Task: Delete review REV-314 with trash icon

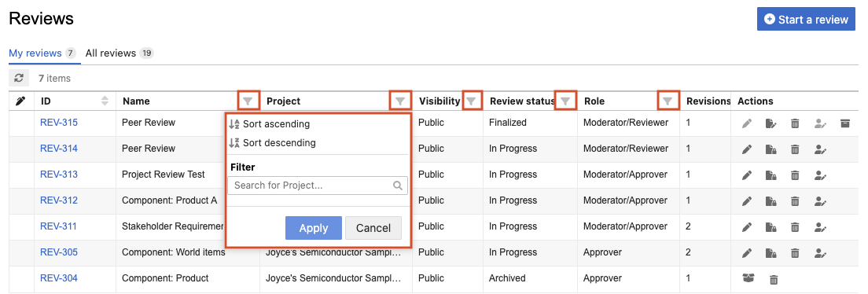Action: [795, 149]
